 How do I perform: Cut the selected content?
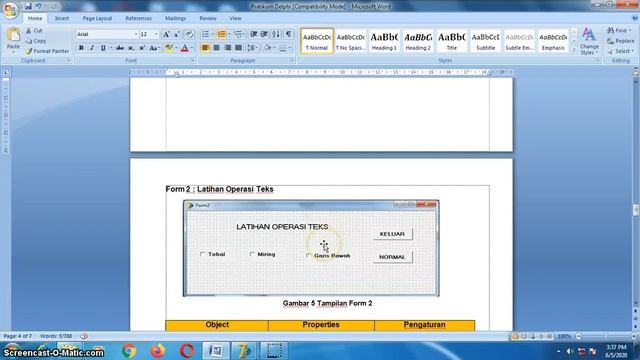34,31
